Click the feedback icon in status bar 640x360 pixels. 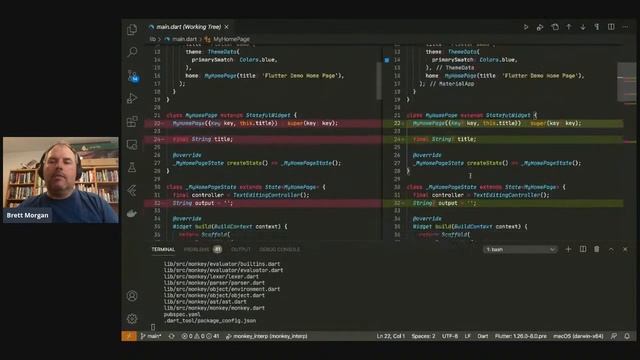pos(614,336)
